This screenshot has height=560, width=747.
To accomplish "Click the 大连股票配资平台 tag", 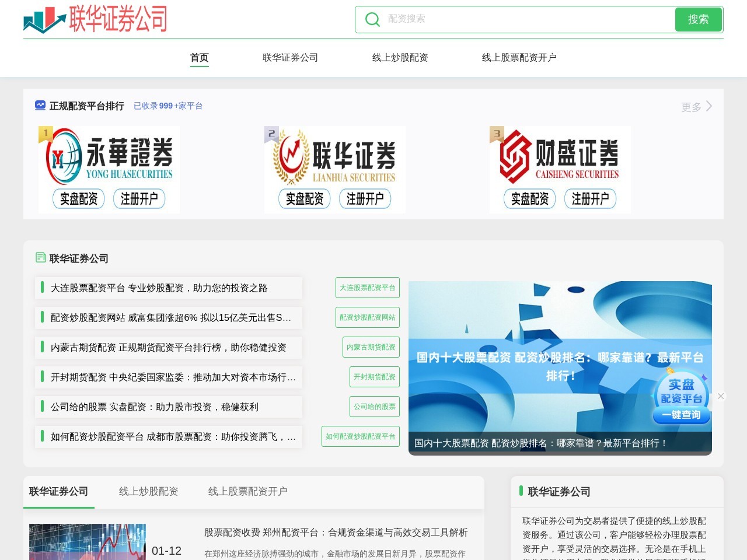I will (x=368, y=288).
